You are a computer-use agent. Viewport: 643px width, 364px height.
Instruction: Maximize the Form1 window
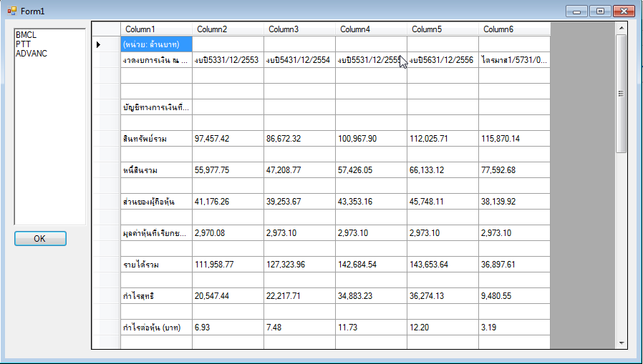pos(600,11)
